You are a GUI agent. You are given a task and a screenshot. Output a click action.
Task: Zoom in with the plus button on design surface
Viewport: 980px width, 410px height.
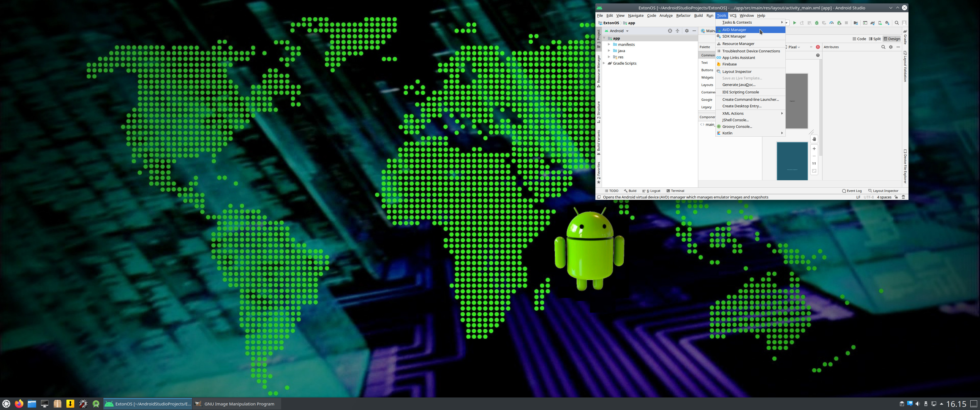click(814, 149)
